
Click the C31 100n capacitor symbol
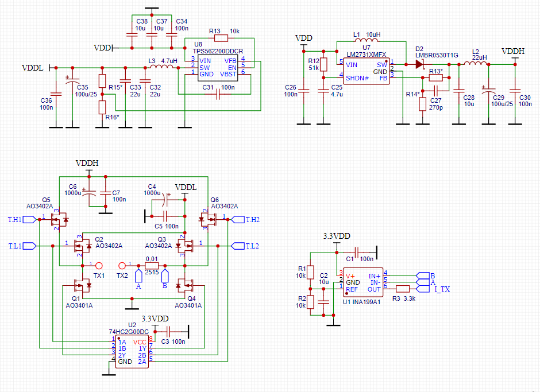217,94
